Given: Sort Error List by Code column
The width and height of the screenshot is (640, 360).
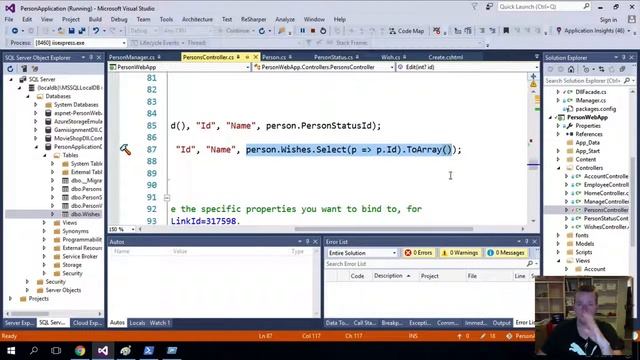Looking at the screenshot, I should 357,276.
